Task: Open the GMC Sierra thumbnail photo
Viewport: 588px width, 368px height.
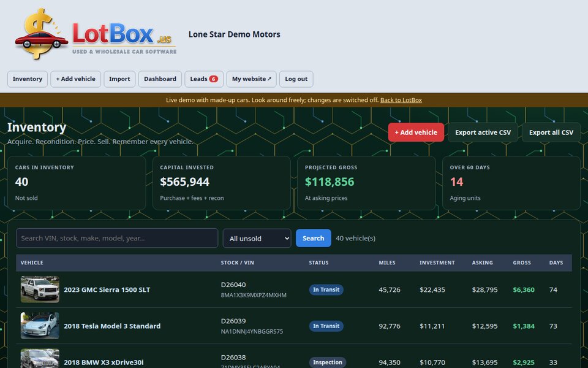Action: click(40, 289)
